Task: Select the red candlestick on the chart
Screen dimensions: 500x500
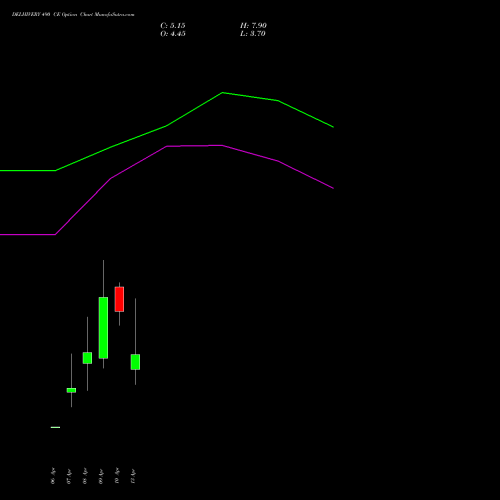Action: [x=119, y=299]
